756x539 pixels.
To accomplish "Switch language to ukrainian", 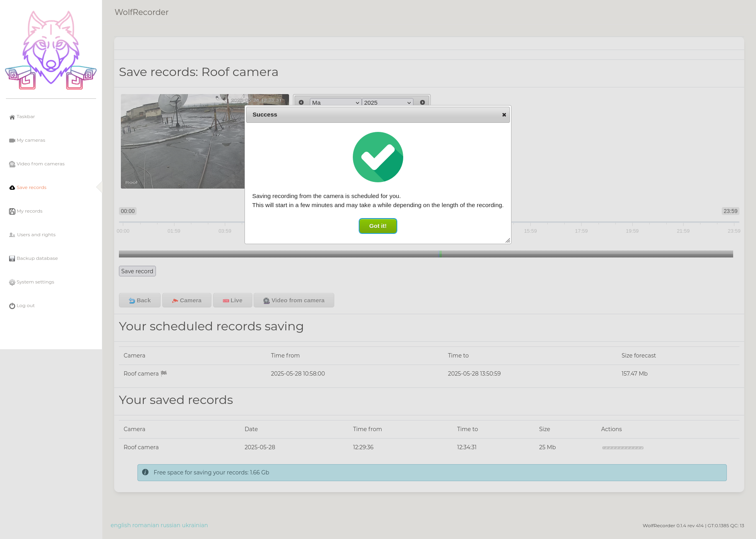I will (195, 525).
